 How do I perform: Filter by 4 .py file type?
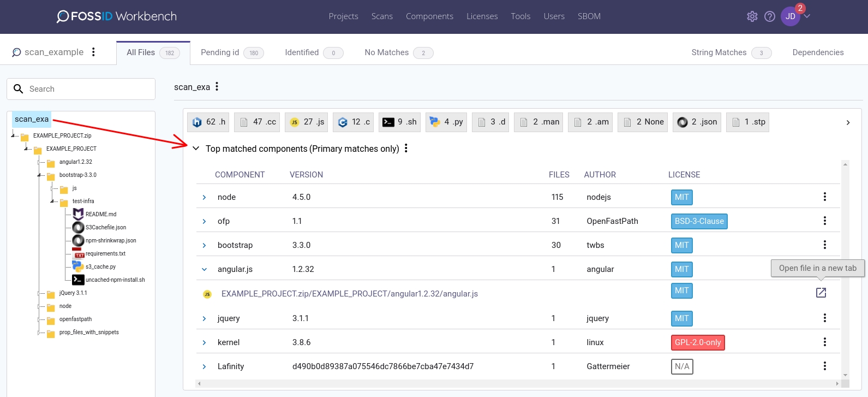click(446, 122)
